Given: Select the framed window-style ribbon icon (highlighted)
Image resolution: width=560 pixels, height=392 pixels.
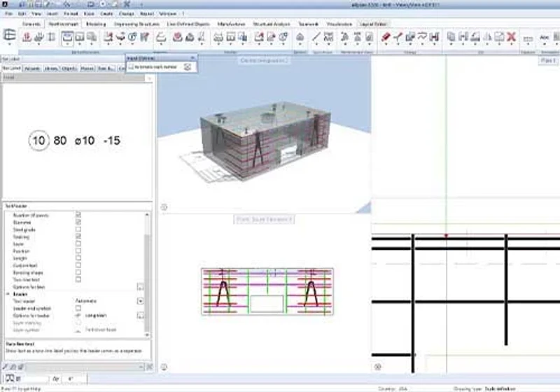Looking at the screenshot, I should click(x=67, y=37).
